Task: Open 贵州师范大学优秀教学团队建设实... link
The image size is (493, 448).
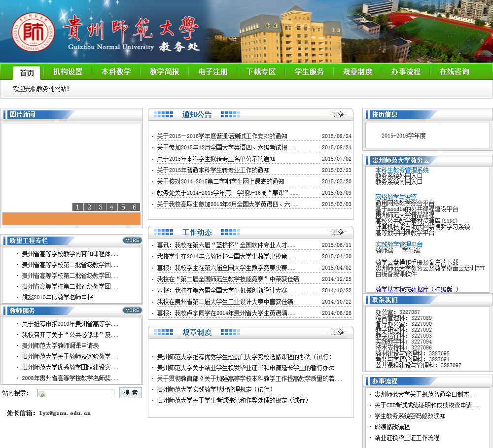Action: click(70, 367)
